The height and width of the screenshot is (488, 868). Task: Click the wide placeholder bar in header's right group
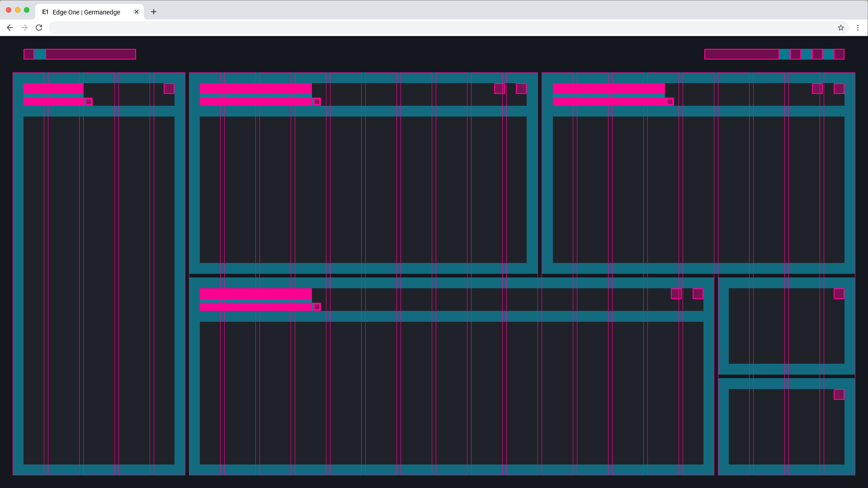(x=741, y=54)
